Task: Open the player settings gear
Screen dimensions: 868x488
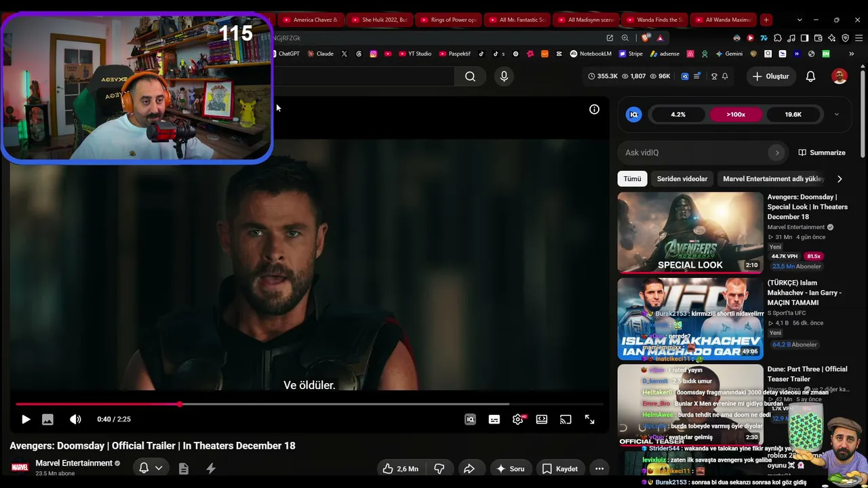Action: click(518, 420)
